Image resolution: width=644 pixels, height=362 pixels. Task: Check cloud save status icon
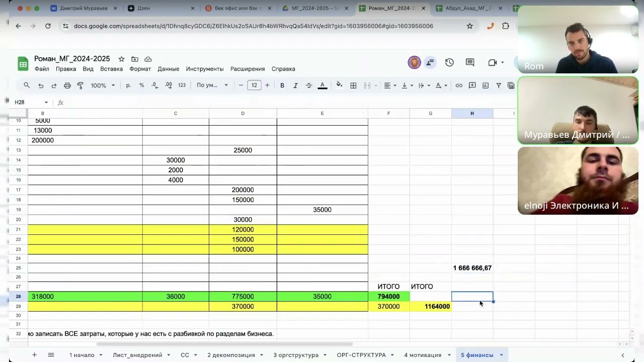pos(148,59)
